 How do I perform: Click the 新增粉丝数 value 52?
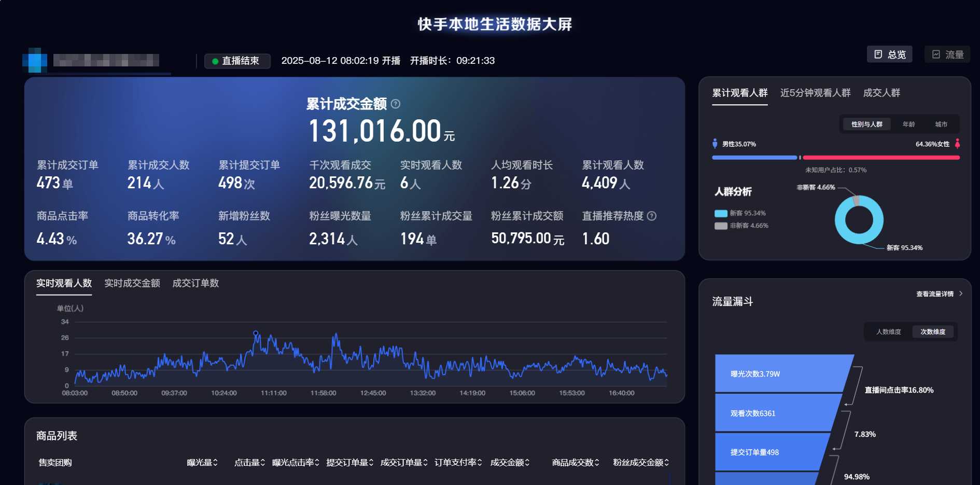tap(226, 239)
